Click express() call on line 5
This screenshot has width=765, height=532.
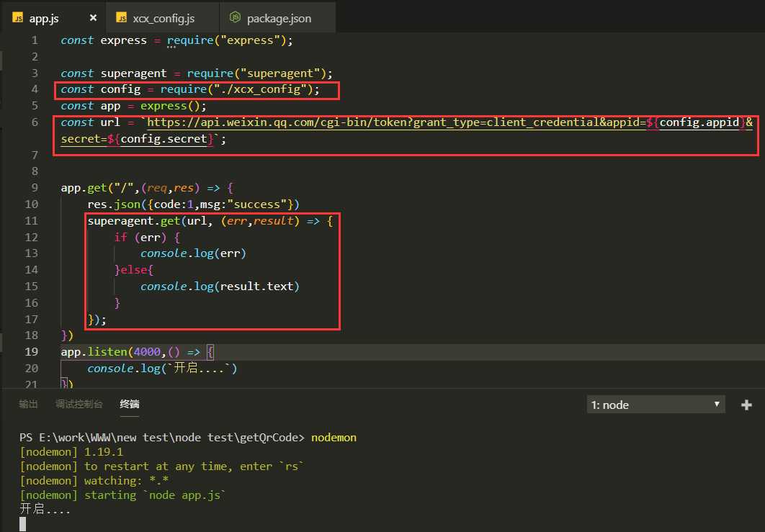pos(170,106)
